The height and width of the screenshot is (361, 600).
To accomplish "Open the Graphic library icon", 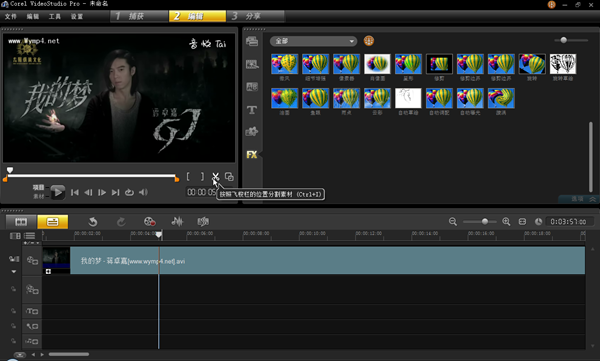I will [x=252, y=132].
